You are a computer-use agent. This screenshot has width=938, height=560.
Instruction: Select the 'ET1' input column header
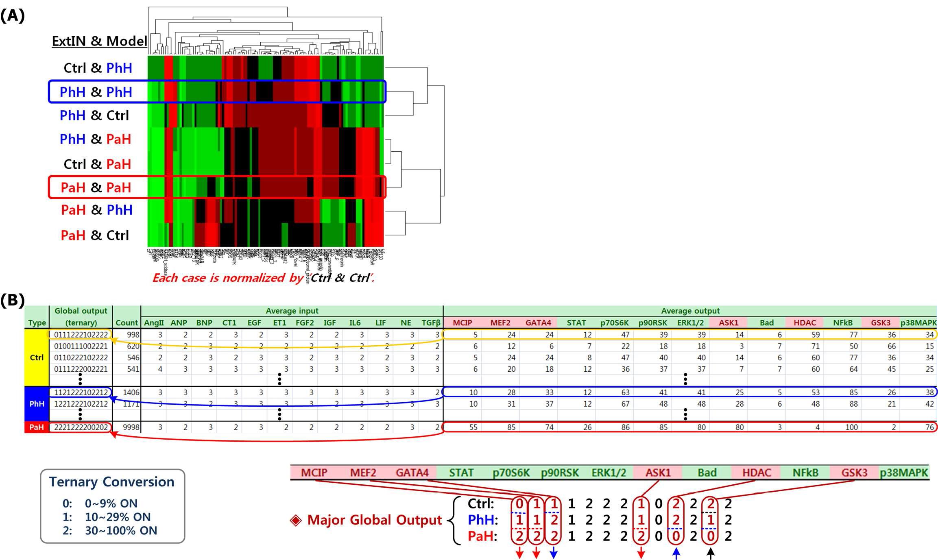(x=279, y=322)
